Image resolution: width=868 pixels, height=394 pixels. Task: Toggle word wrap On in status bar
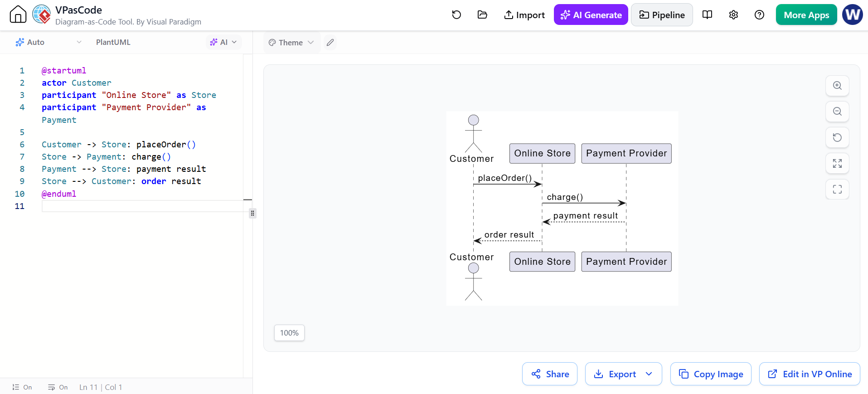click(x=58, y=387)
